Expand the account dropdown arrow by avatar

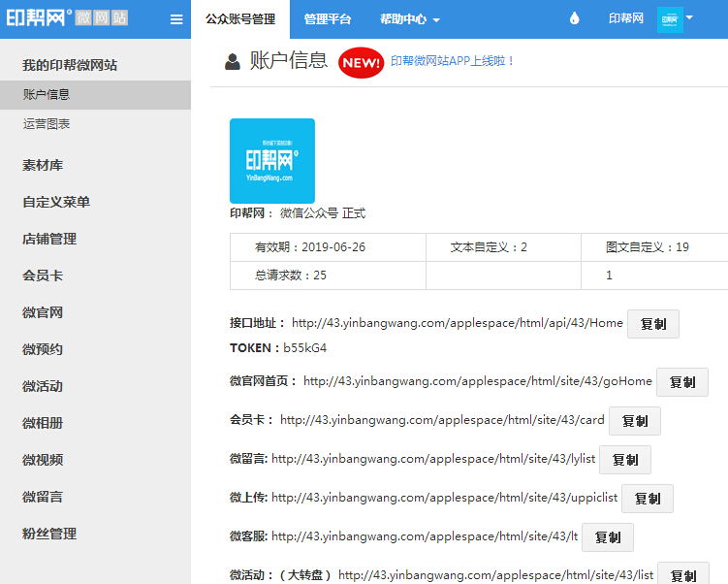(689, 17)
